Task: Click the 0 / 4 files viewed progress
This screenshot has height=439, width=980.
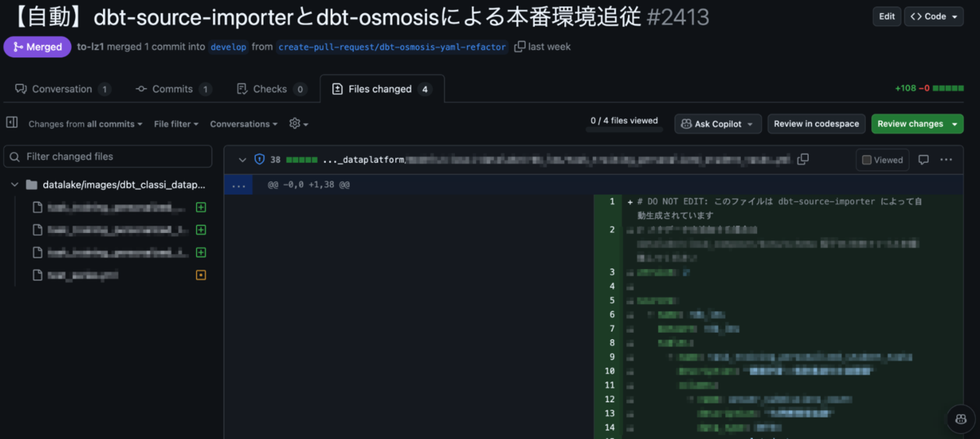Action: tap(624, 121)
